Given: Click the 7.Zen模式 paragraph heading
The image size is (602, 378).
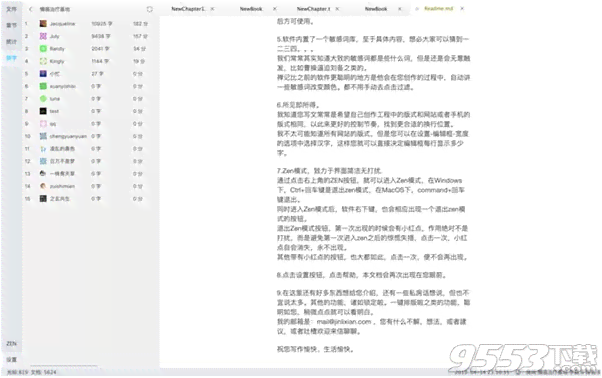Looking at the screenshot, I should coord(329,171).
